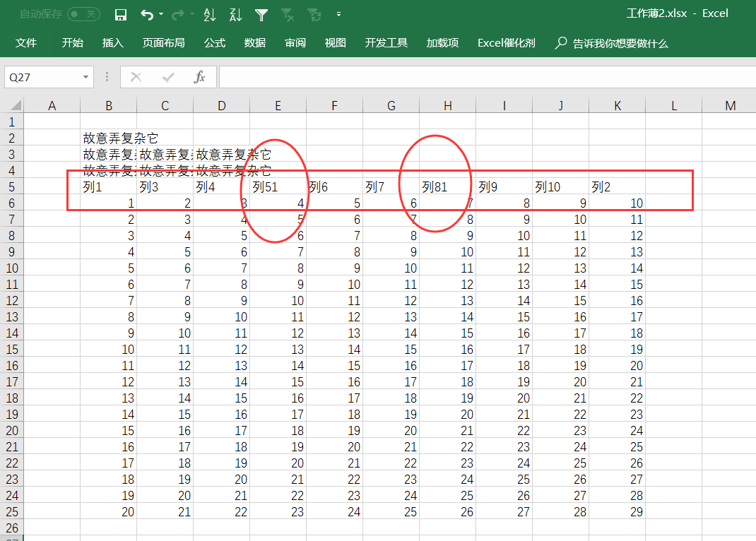Switch to the 插入 ribbon tab

pos(113,43)
